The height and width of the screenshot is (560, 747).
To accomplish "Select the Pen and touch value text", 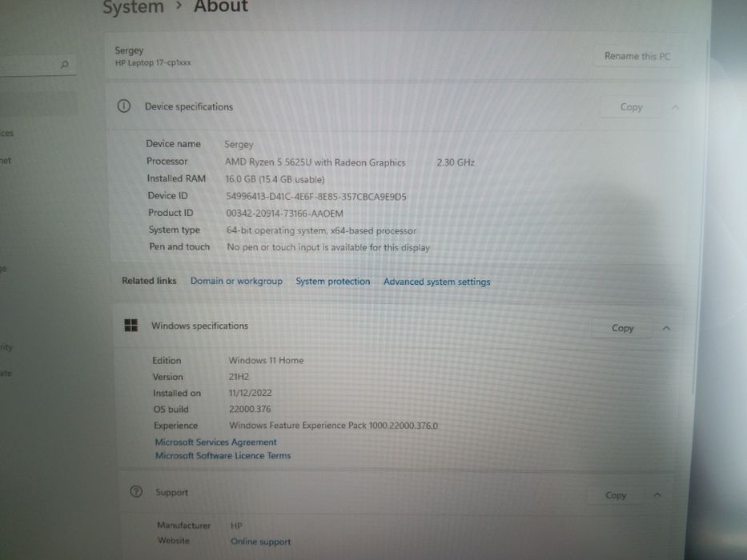I will tap(328, 248).
